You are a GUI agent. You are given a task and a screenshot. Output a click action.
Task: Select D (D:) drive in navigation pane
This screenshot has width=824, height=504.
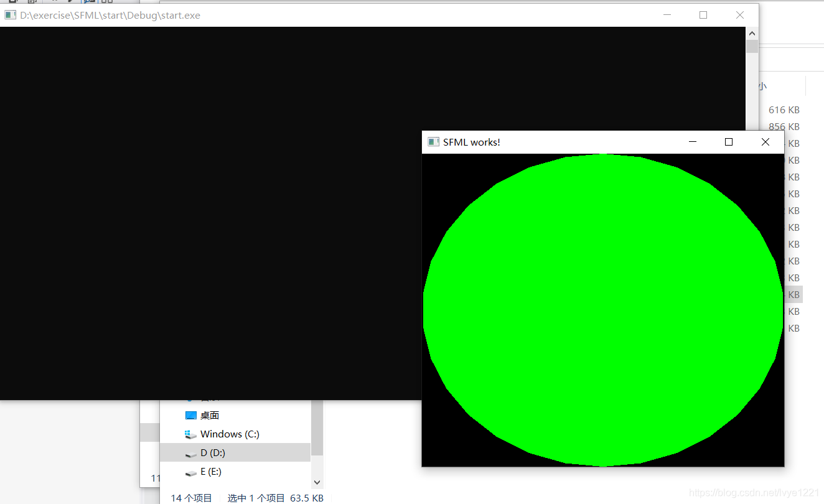[x=235, y=453]
